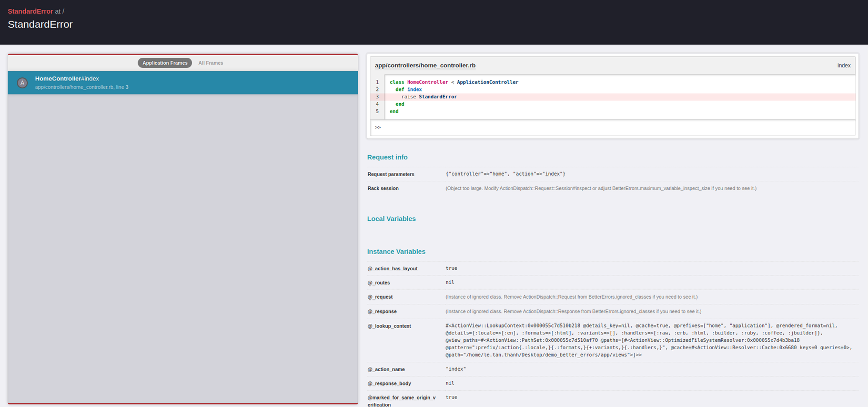Viewport: 868px width, 407px height.
Task: Click the red StandardError title in header
Action: [30, 11]
